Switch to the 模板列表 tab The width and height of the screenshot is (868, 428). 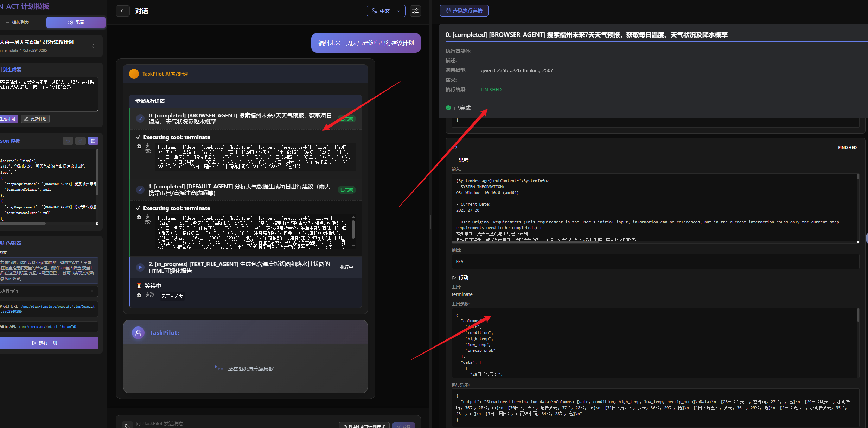click(x=17, y=22)
